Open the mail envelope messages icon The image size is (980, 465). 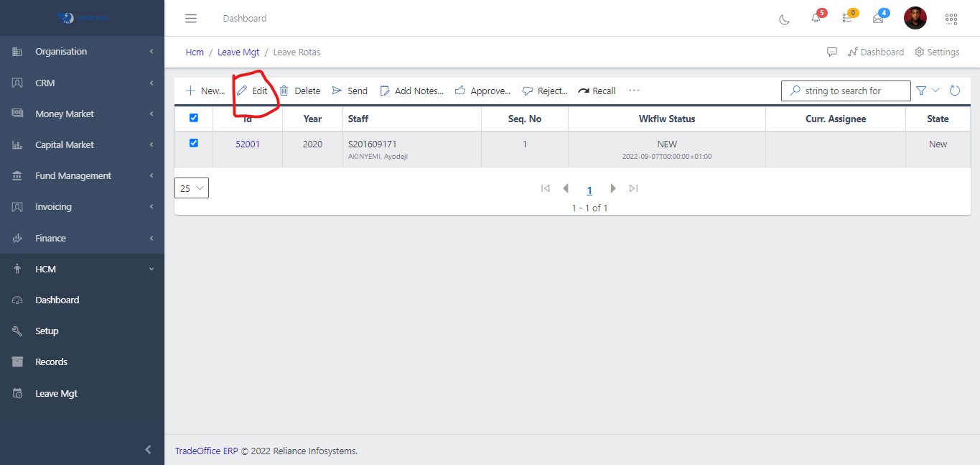coord(878,19)
